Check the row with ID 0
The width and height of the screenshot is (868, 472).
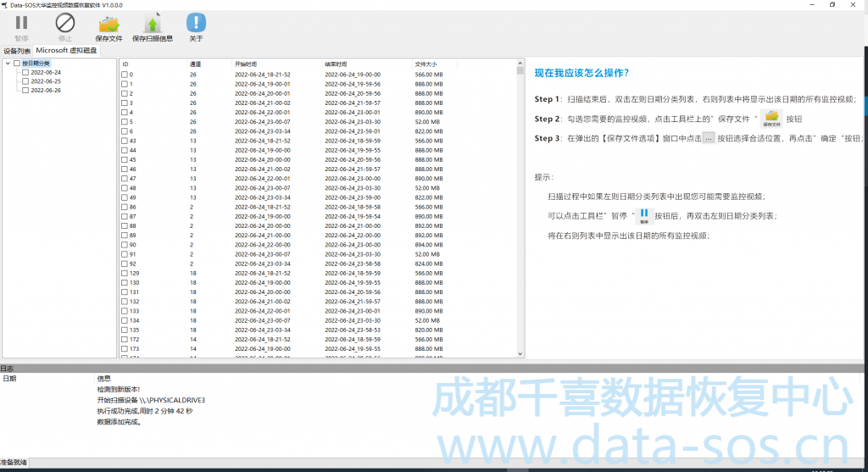125,75
